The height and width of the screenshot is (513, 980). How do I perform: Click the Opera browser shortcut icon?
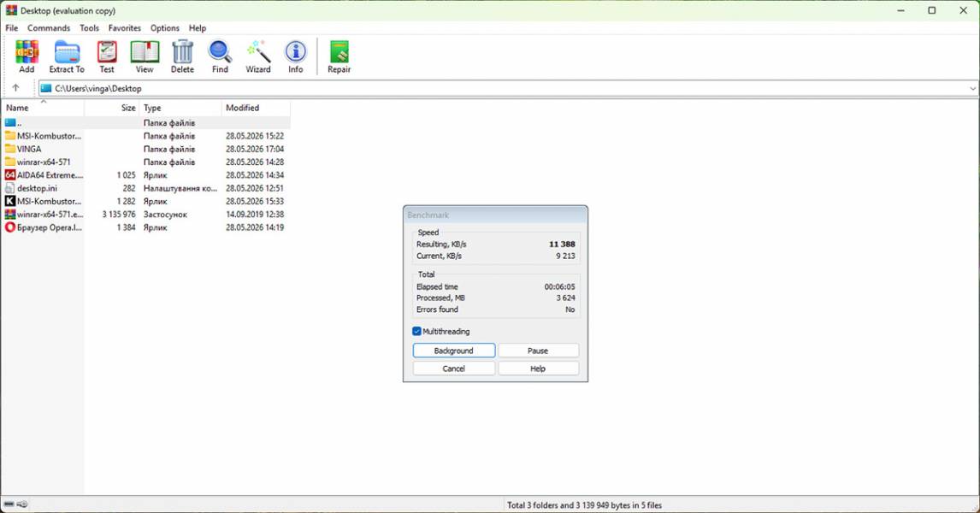[10, 227]
